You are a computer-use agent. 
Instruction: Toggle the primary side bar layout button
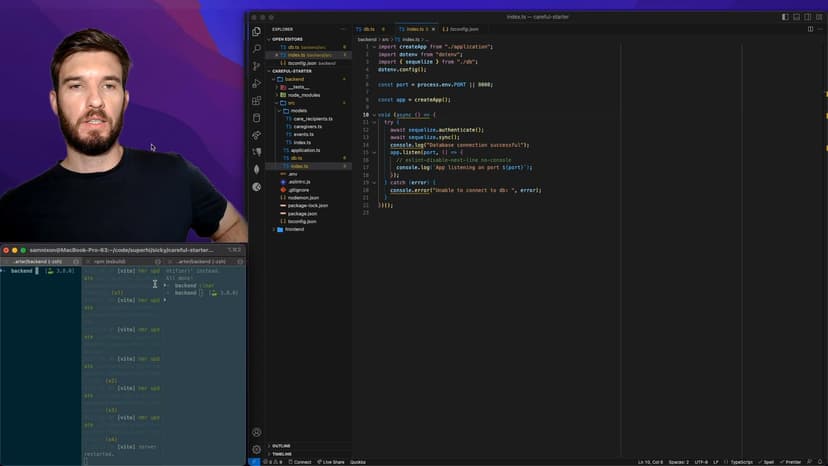785,17
